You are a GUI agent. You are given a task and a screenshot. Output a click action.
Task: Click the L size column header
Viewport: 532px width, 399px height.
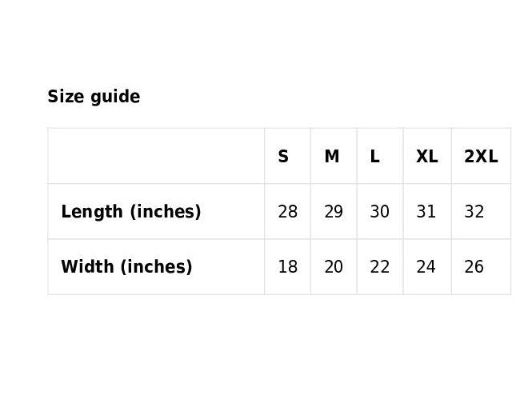[374, 157]
